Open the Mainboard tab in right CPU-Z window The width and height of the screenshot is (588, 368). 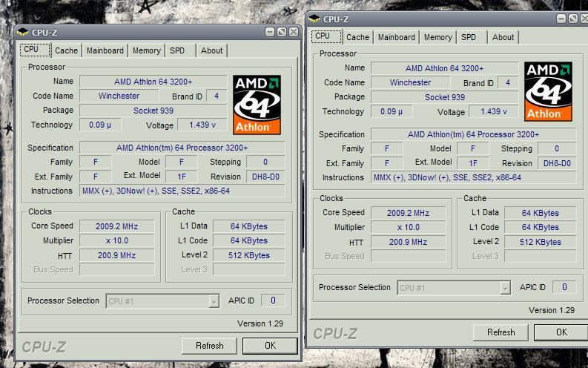396,37
